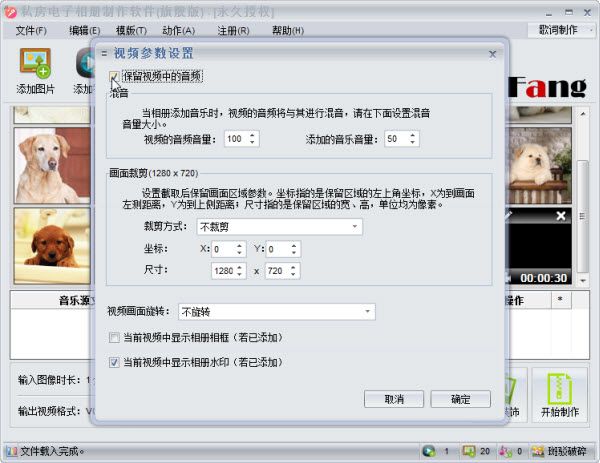Screen dimensions: 600x463
Task: Select the white fluffy puppy thumbnail
Action: click(539, 166)
